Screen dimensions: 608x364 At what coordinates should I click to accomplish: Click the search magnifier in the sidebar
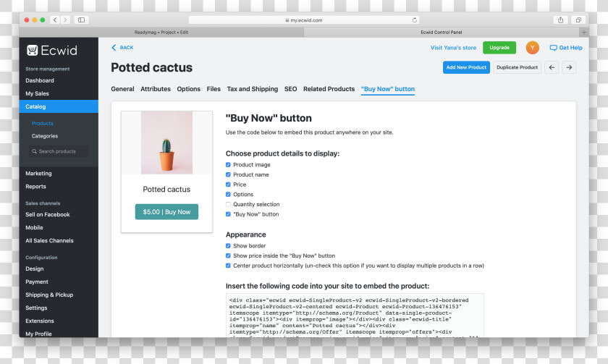[x=34, y=151]
